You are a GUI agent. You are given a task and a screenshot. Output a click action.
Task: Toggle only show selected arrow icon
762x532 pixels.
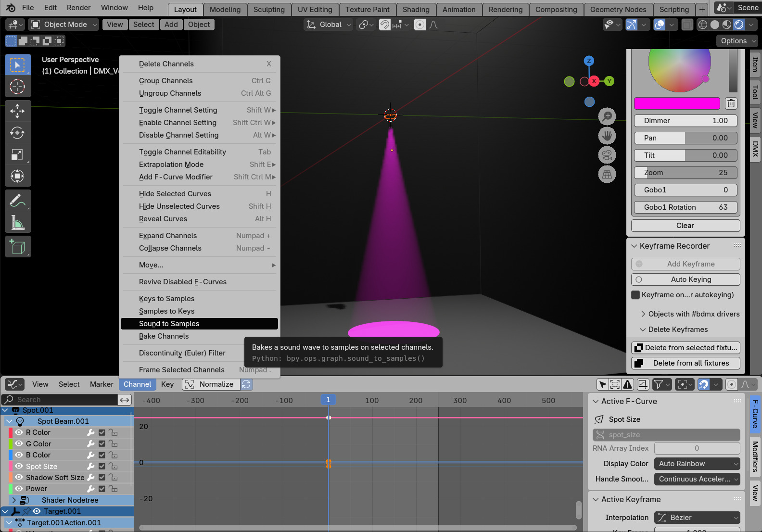603,384
